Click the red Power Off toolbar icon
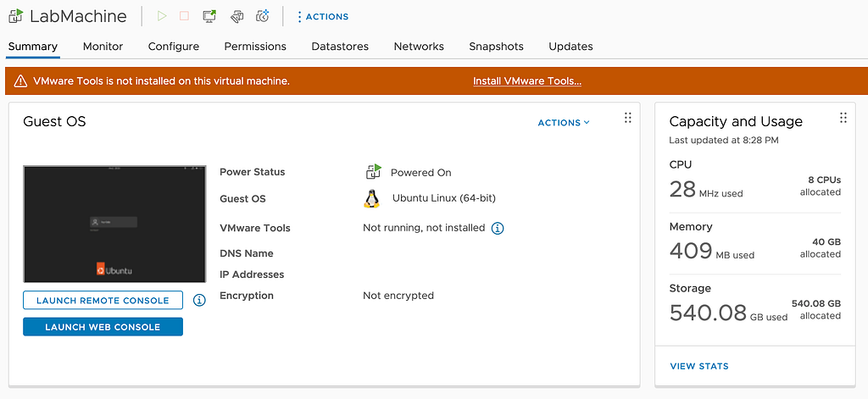Image resolution: width=868 pixels, height=399 pixels. 184,16
